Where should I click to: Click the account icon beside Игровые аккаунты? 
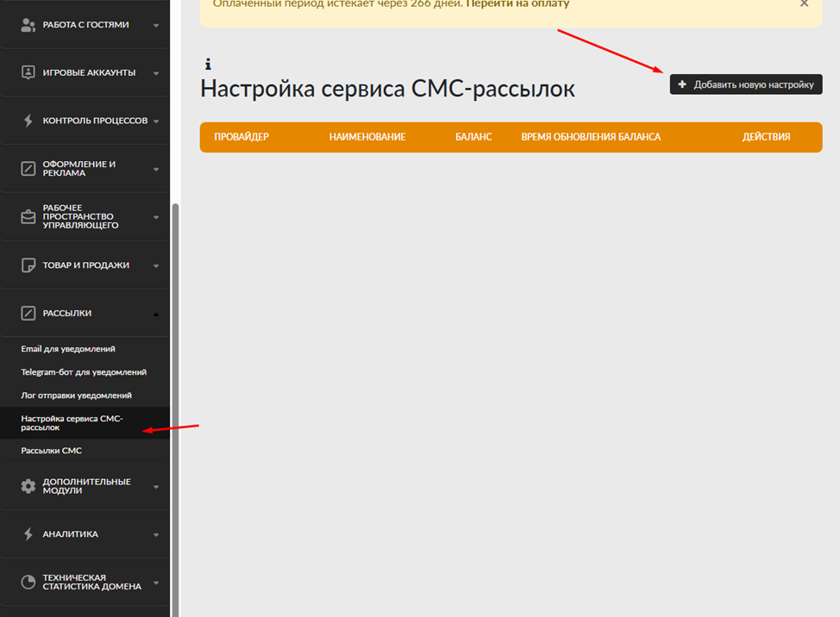(x=28, y=72)
